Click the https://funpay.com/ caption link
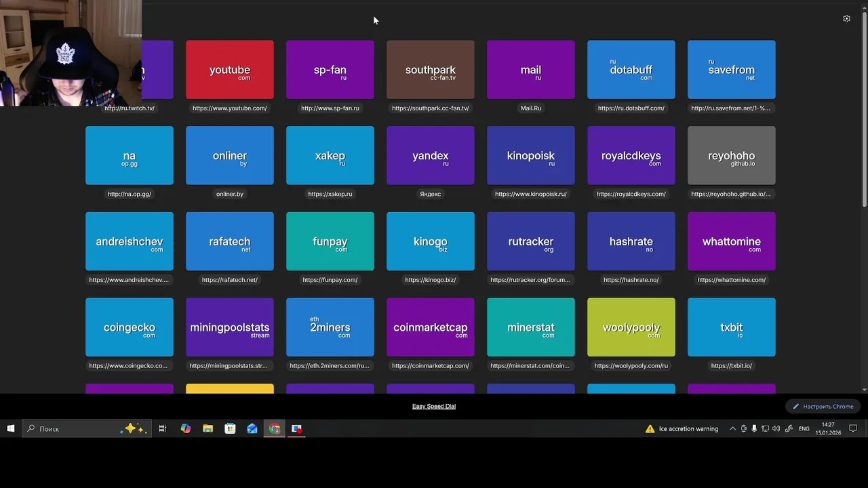Image resolution: width=868 pixels, height=488 pixels. (x=330, y=280)
